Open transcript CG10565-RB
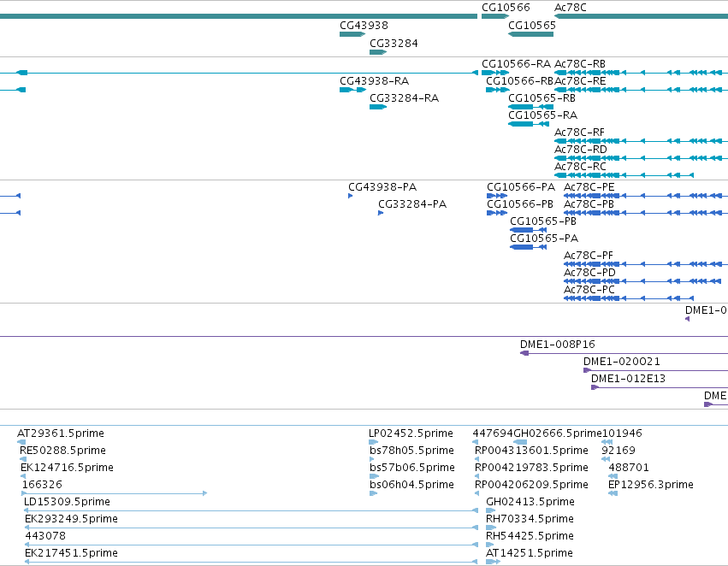Image resolution: width=728 pixels, height=566 pixels. [542, 98]
